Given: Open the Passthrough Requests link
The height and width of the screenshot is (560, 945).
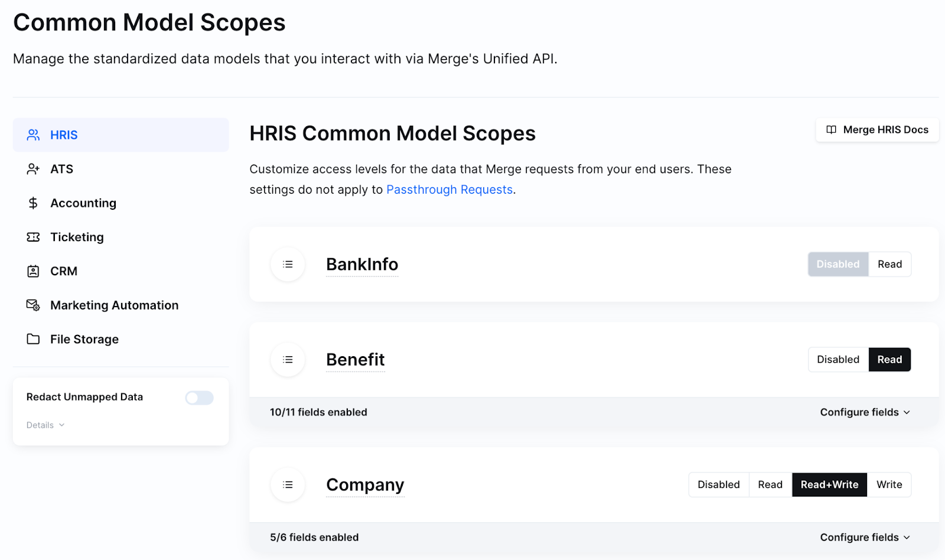Looking at the screenshot, I should click(449, 189).
